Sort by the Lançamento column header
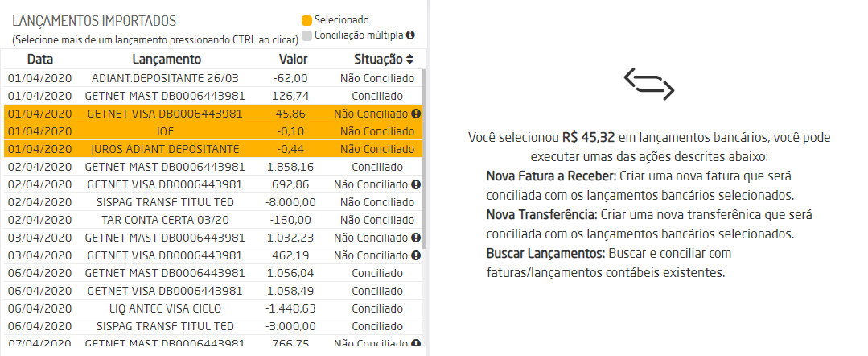This screenshot has height=356, width=868. (167, 60)
